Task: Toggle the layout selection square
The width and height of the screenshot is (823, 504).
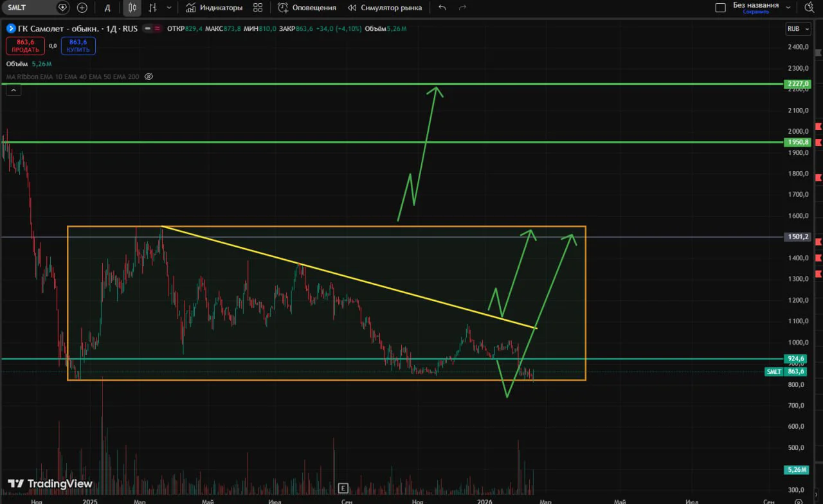Action: tap(721, 8)
